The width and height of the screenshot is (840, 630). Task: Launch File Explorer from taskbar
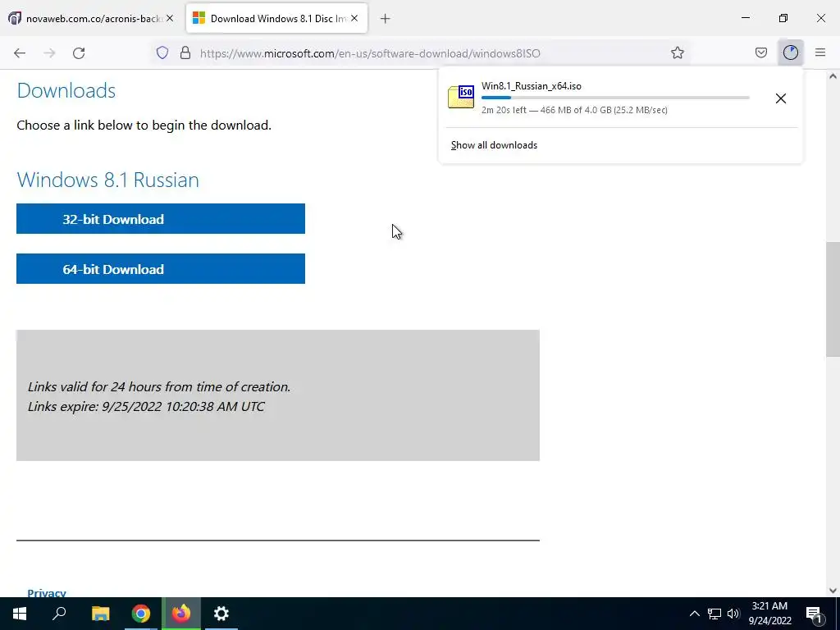(100, 614)
